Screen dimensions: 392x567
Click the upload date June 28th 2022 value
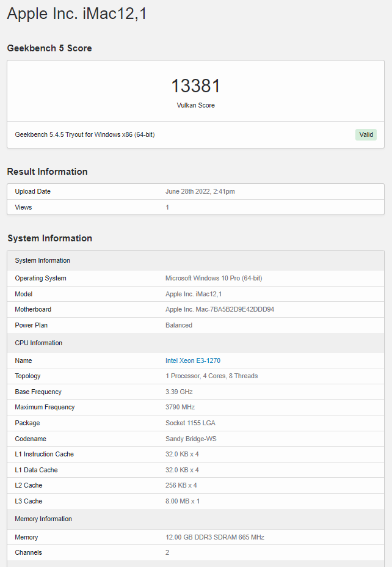click(200, 191)
